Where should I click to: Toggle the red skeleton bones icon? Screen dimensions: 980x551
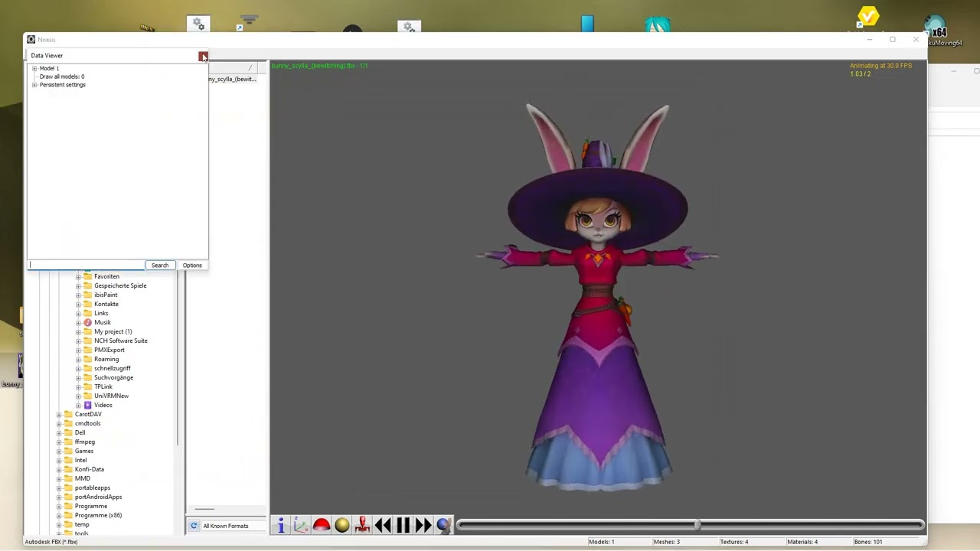(362, 525)
